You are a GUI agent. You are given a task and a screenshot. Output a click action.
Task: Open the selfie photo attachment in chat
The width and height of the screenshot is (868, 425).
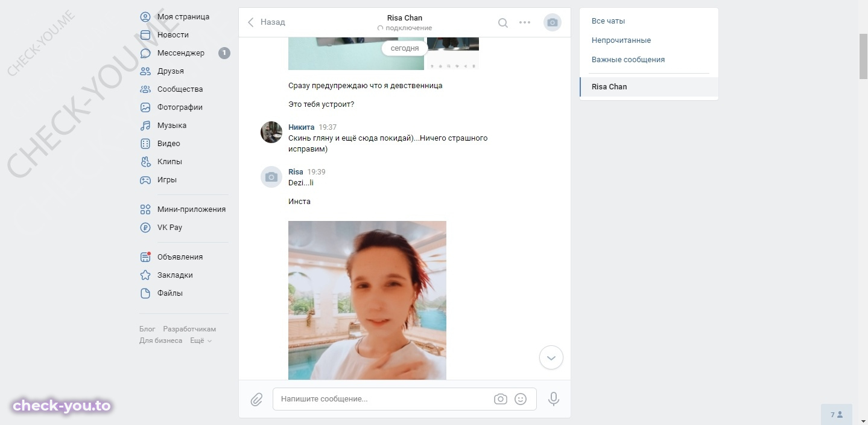(x=367, y=300)
